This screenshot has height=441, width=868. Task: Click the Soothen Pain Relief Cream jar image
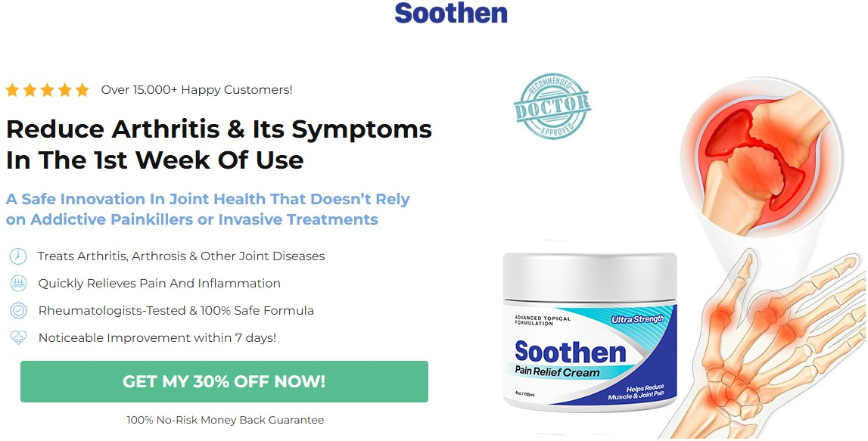pos(590,332)
